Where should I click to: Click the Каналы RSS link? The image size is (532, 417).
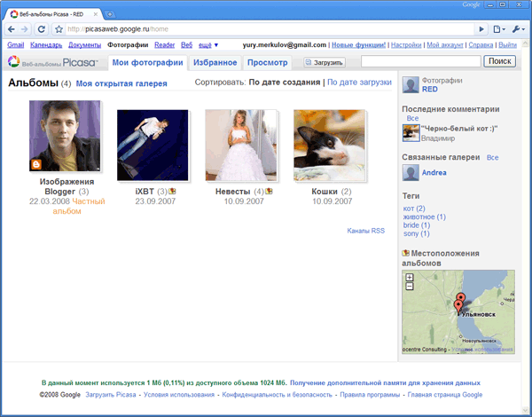click(x=365, y=231)
